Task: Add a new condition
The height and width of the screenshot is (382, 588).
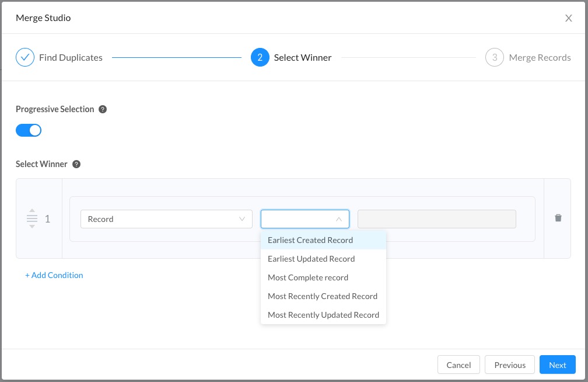Action: (54, 275)
